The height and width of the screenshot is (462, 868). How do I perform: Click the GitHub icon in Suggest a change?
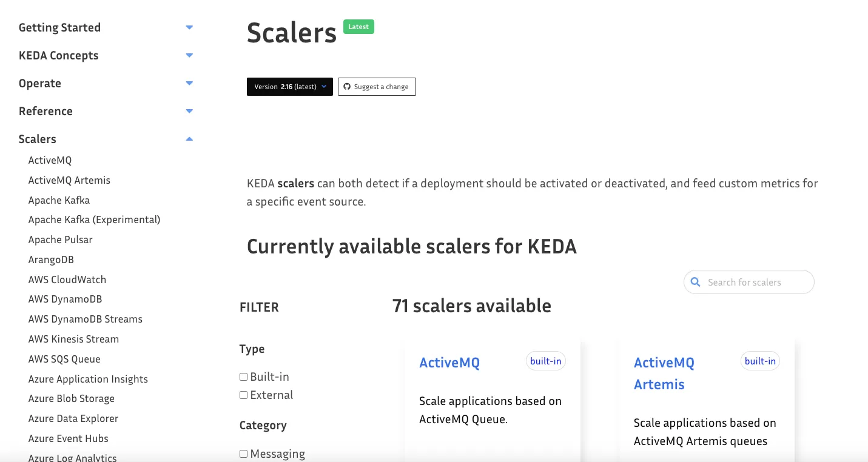pyautogui.click(x=347, y=87)
